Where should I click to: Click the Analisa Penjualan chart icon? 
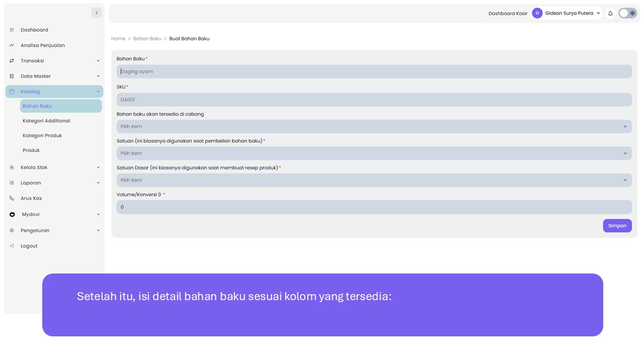[12, 45]
